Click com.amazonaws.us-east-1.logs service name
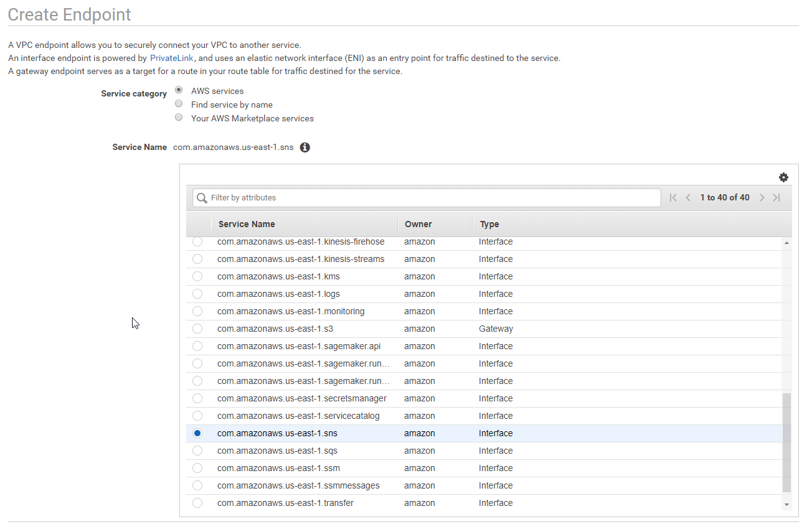This screenshot has height=524, width=812. tap(278, 294)
